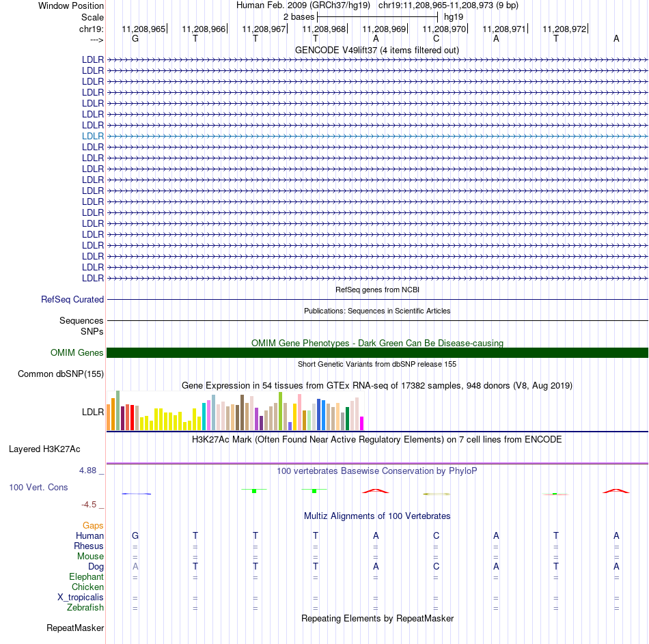Select the X_tropicalis alignment row label
Screen dimensions: 649x644
pos(81,598)
